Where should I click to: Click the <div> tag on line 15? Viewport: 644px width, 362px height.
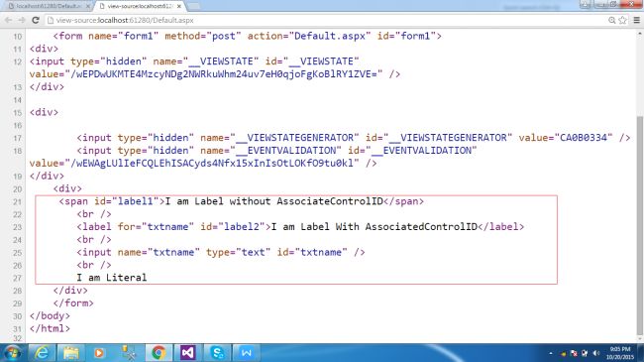[x=44, y=113]
